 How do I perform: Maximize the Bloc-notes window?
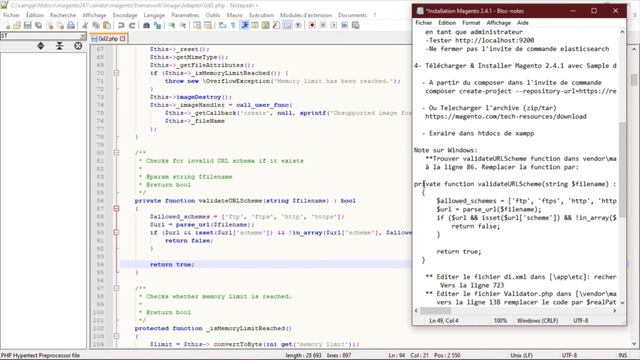coord(594,11)
